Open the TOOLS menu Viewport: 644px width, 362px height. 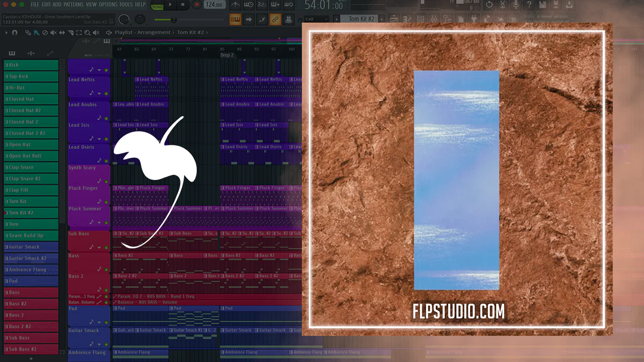click(126, 5)
